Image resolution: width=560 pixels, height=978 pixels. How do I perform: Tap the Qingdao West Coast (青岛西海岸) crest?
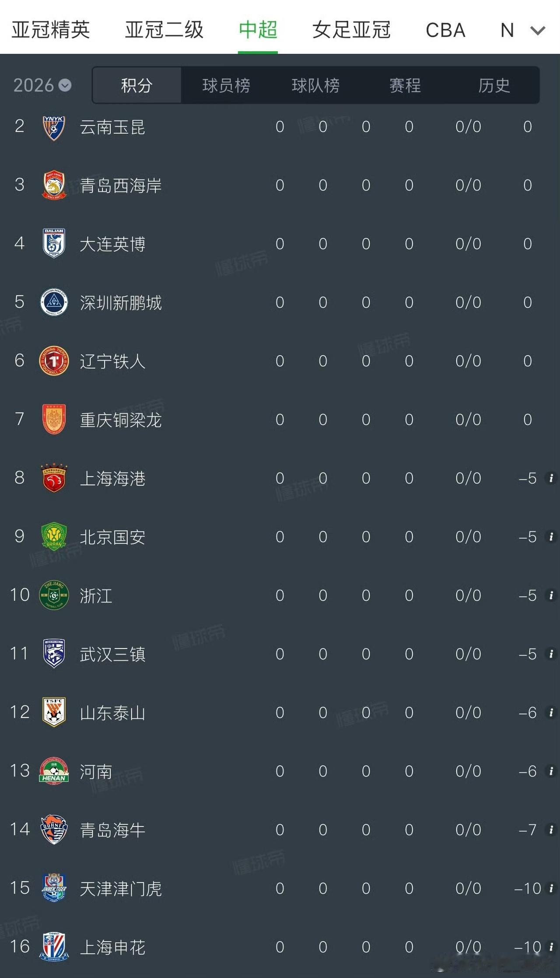[x=54, y=185]
